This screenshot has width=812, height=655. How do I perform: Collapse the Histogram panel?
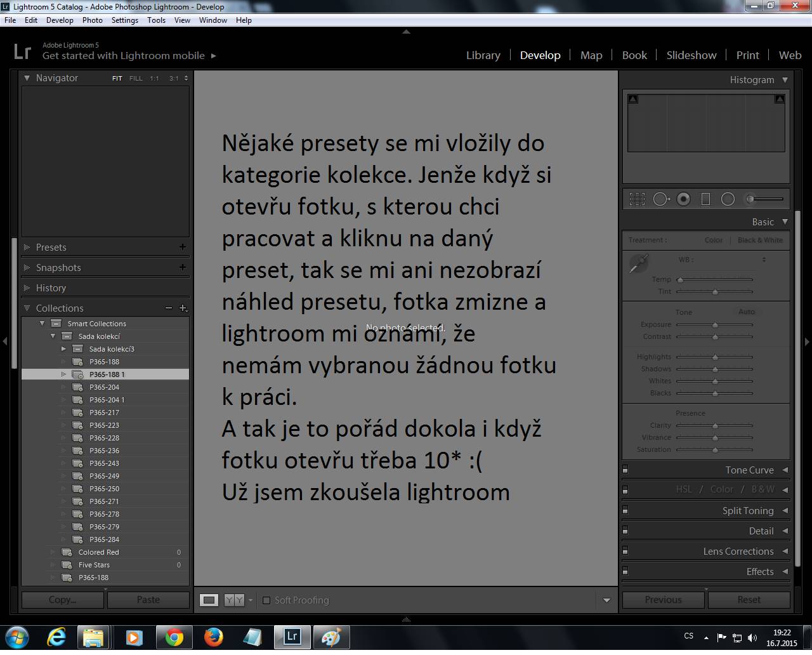point(785,80)
